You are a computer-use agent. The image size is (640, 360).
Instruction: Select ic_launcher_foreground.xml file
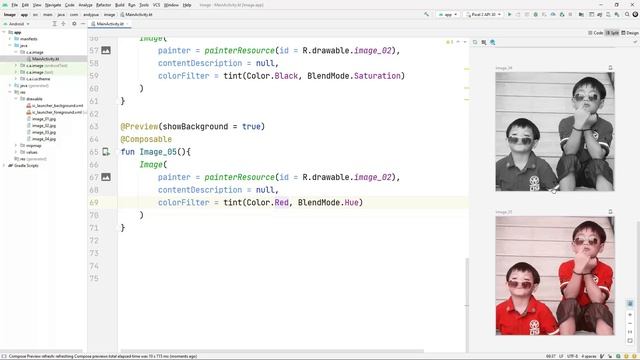click(x=55, y=112)
